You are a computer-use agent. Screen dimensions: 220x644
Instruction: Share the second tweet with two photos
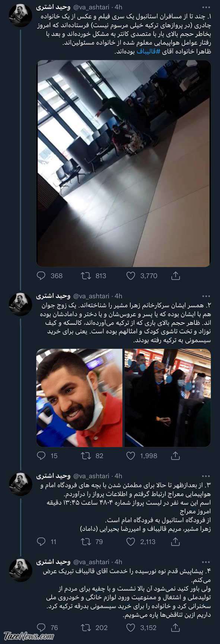point(176,455)
